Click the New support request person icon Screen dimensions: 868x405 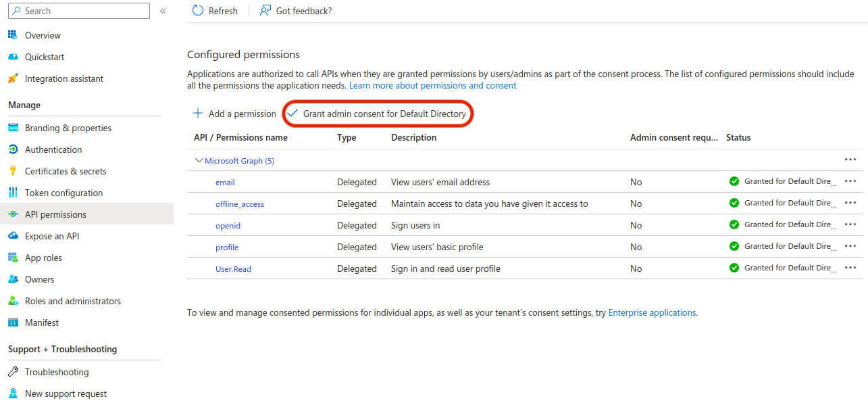pyautogui.click(x=12, y=394)
